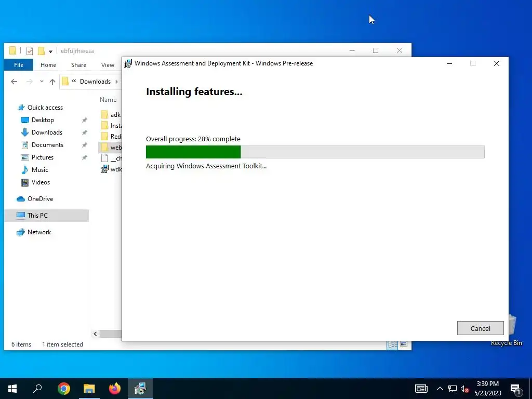Open Pictures in Quick access
The height and width of the screenshot is (399, 532).
click(x=43, y=157)
